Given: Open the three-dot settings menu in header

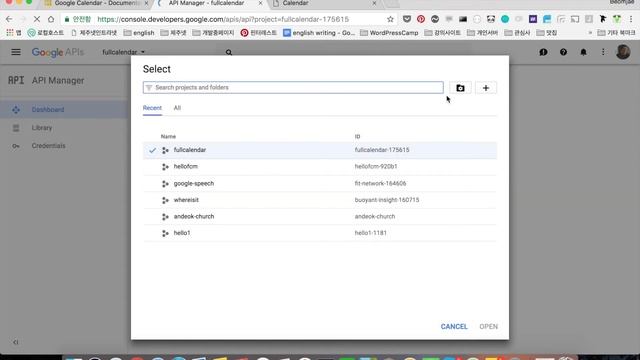Looking at the screenshot, I should pos(603,52).
